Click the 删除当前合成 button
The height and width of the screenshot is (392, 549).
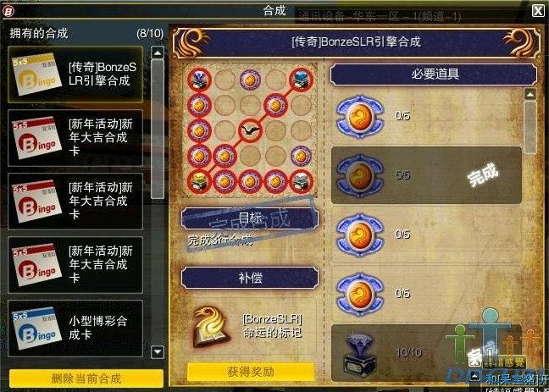pyautogui.click(x=86, y=378)
